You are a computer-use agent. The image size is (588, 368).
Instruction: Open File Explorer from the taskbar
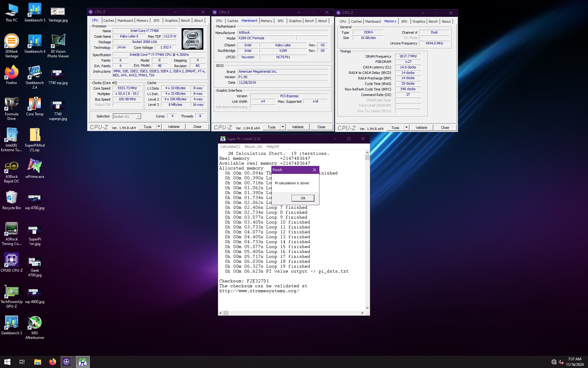point(38,362)
